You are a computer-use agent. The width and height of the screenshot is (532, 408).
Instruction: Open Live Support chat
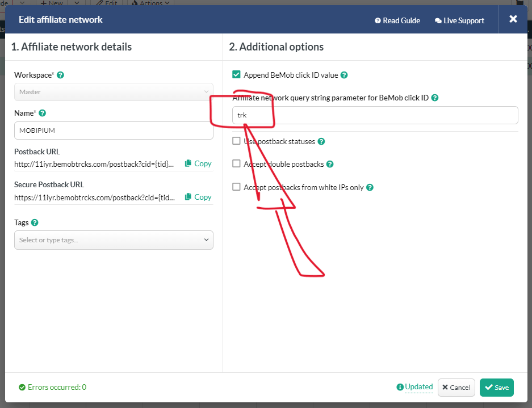pos(459,20)
